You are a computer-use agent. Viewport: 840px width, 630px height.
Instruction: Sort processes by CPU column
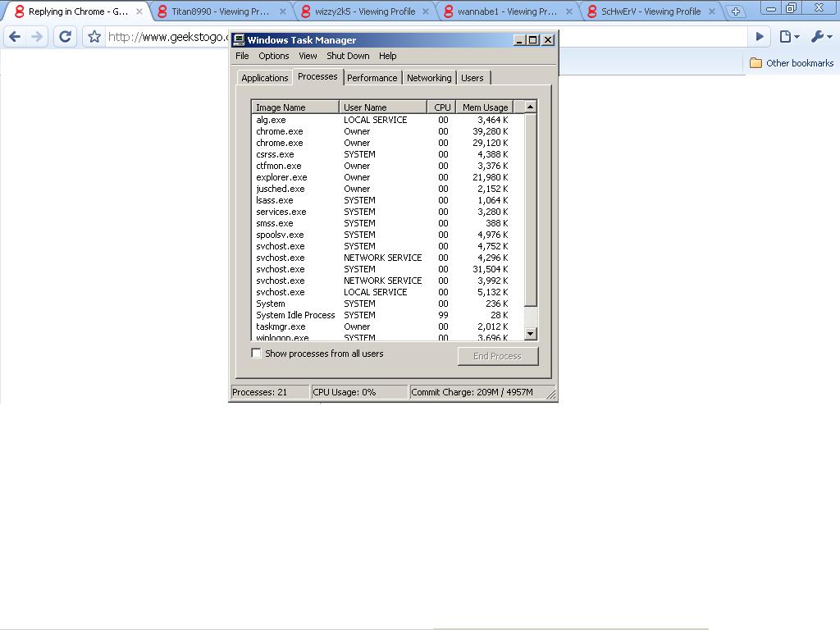[441, 107]
